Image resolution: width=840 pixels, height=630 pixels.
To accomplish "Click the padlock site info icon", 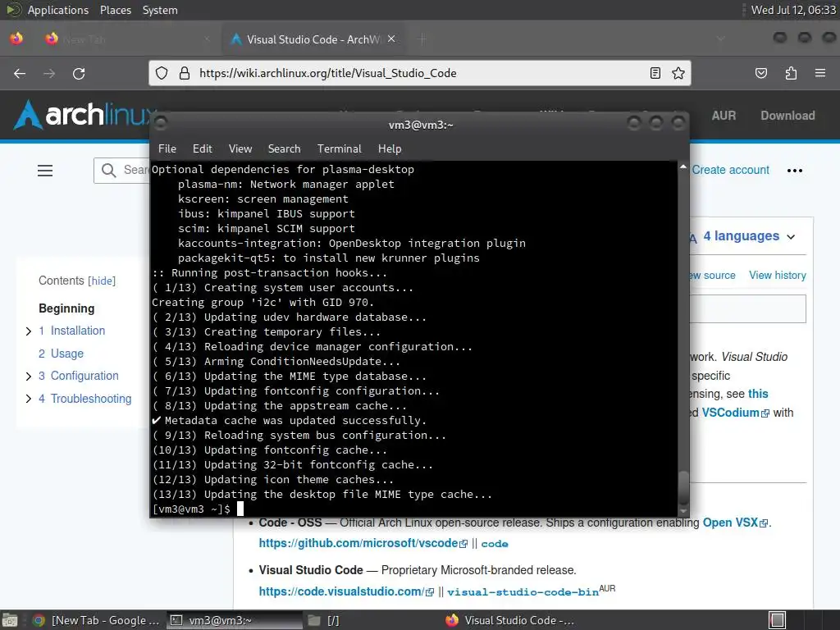I will (185, 73).
